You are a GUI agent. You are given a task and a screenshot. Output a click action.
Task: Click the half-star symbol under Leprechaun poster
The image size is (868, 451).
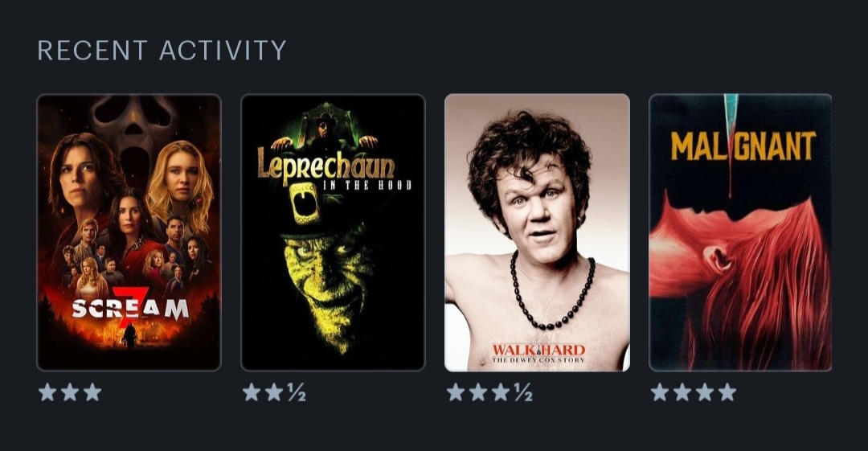click(296, 392)
